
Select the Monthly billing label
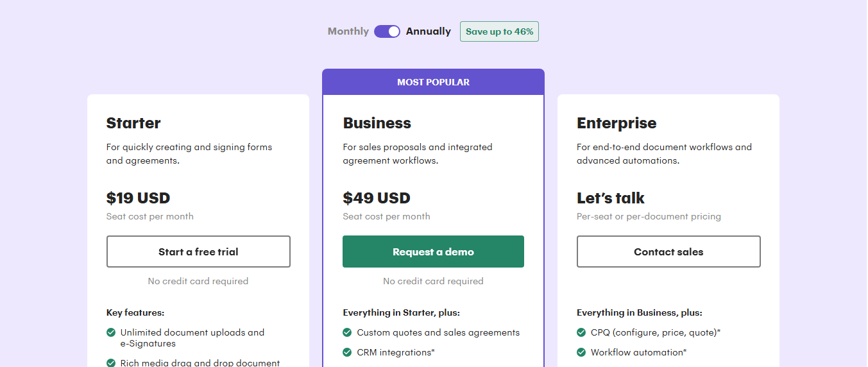pos(348,31)
